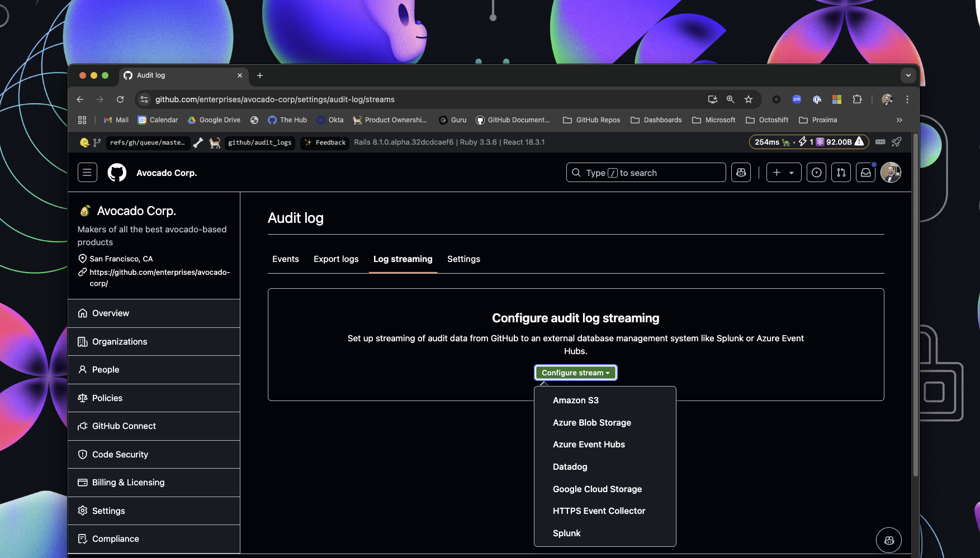The width and height of the screenshot is (980, 558).
Task: Click the Feedback button in staff bar
Action: point(325,143)
